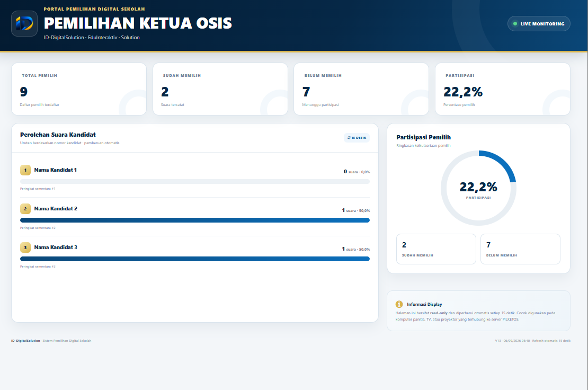Open the Partisipasi card with Persentase pemilih
This screenshot has width=588, height=390.
click(x=503, y=89)
